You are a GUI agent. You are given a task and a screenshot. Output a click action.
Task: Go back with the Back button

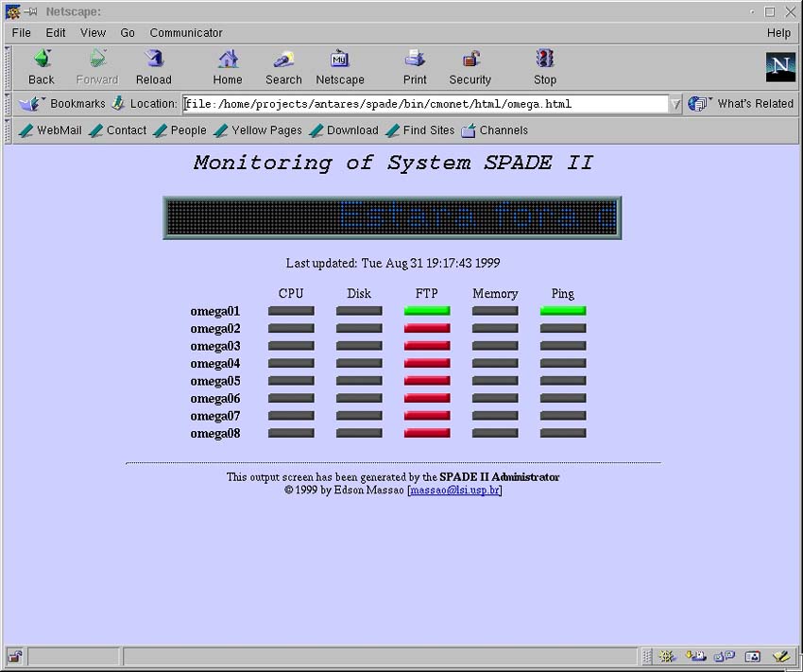pyautogui.click(x=42, y=67)
